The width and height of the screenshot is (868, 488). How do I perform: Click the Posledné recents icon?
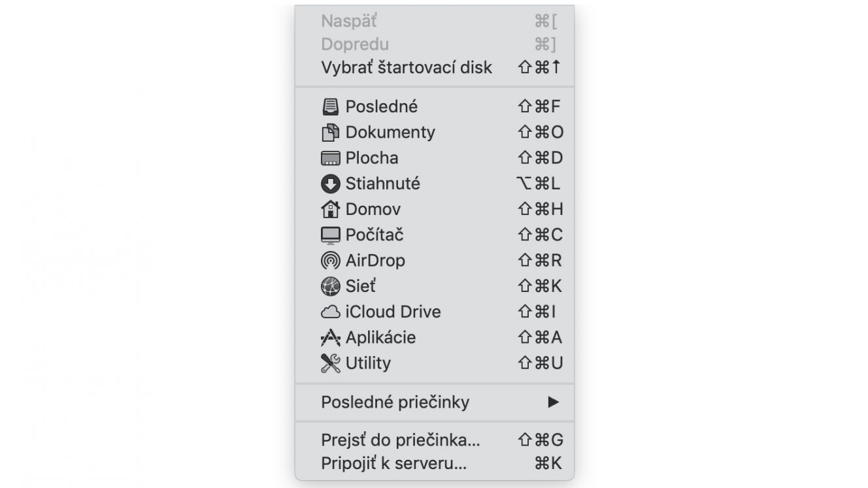point(331,106)
